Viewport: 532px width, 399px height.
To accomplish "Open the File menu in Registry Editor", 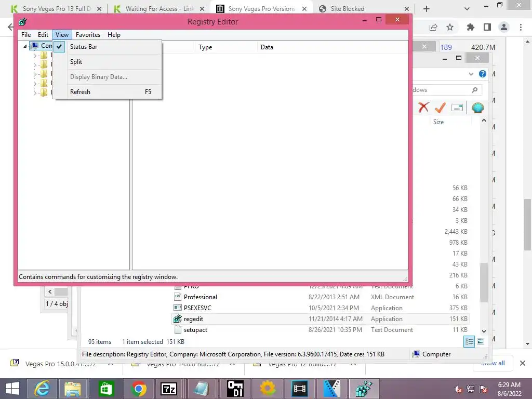I will 26,35.
